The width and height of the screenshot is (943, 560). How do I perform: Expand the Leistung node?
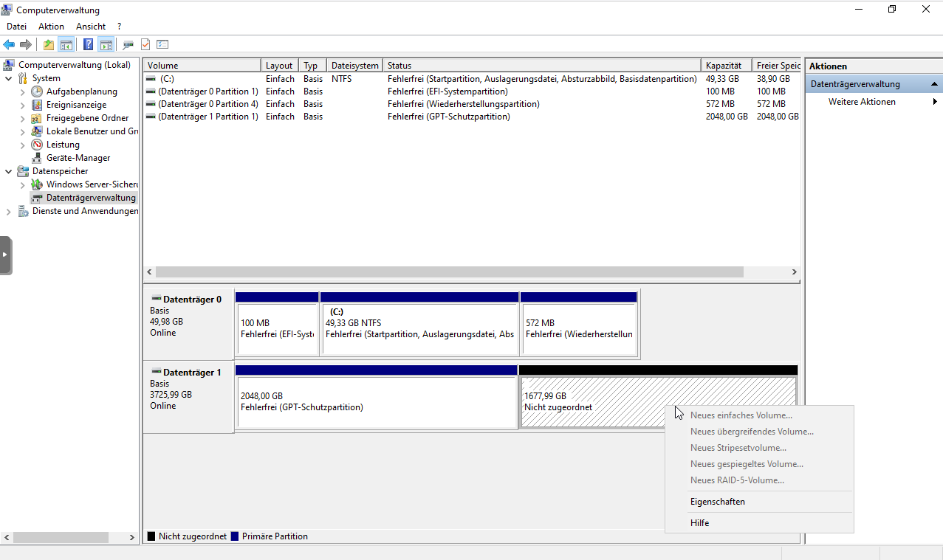pyautogui.click(x=23, y=145)
